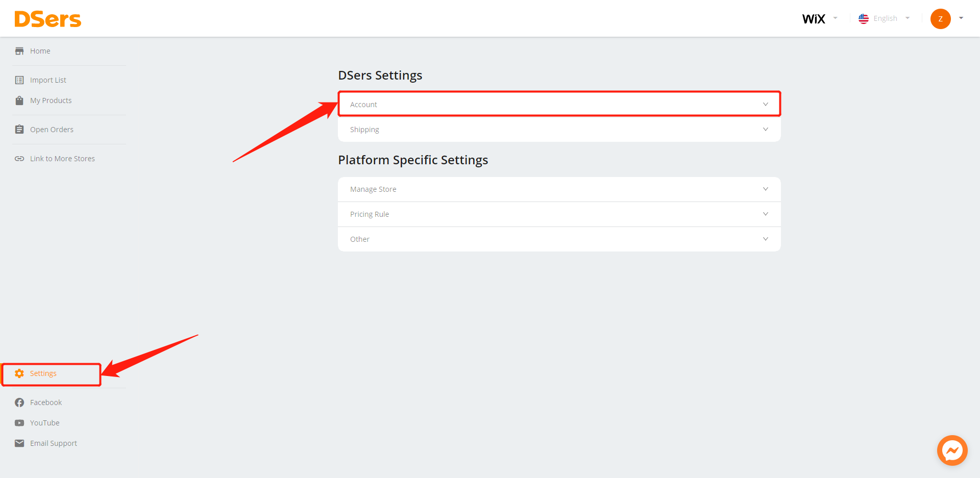
Task: Click the Email Support envelope icon
Action: click(19, 443)
